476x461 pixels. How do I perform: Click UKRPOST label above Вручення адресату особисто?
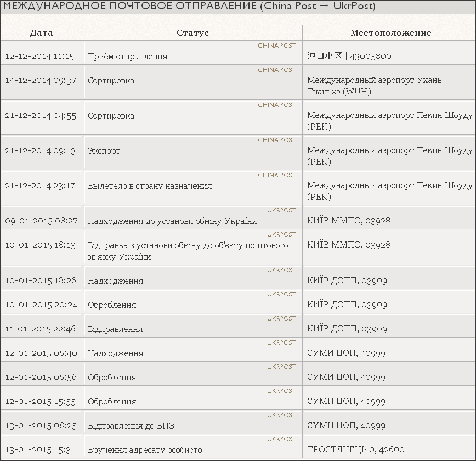tap(281, 439)
